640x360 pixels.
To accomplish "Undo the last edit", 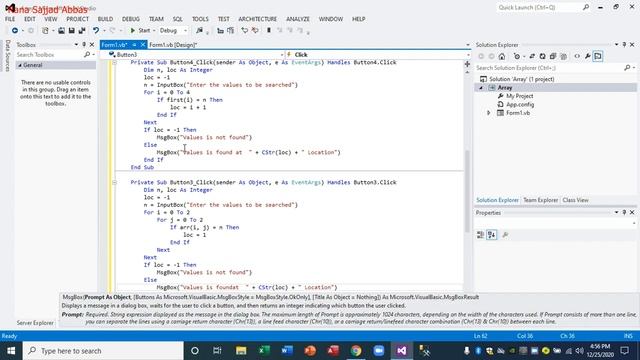I will tap(96, 31).
